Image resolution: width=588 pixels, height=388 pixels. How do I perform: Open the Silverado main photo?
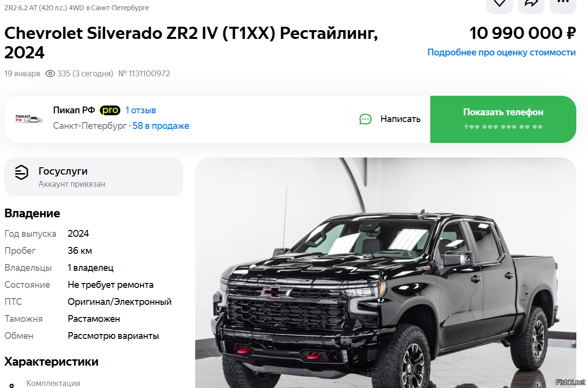point(386,272)
